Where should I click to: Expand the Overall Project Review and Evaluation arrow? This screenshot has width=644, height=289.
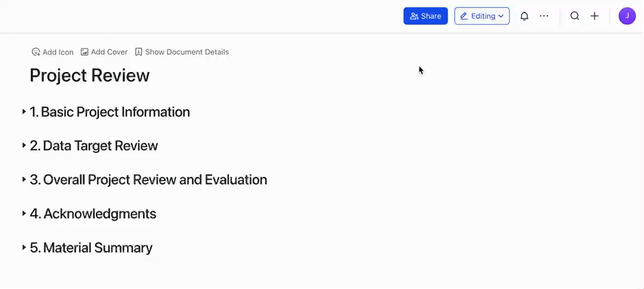click(24, 179)
